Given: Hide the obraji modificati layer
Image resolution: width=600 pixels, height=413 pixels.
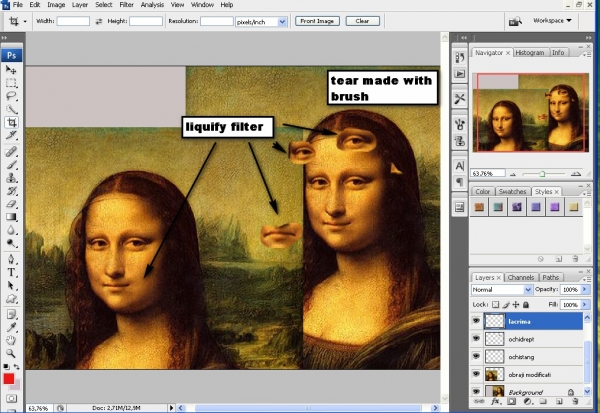Looking at the screenshot, I should (476, 374).
